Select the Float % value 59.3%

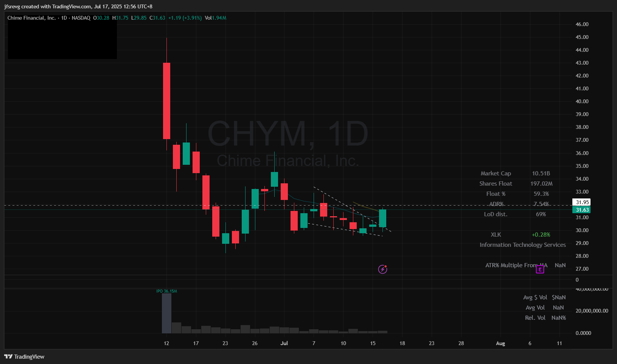[x=541, y=194]
